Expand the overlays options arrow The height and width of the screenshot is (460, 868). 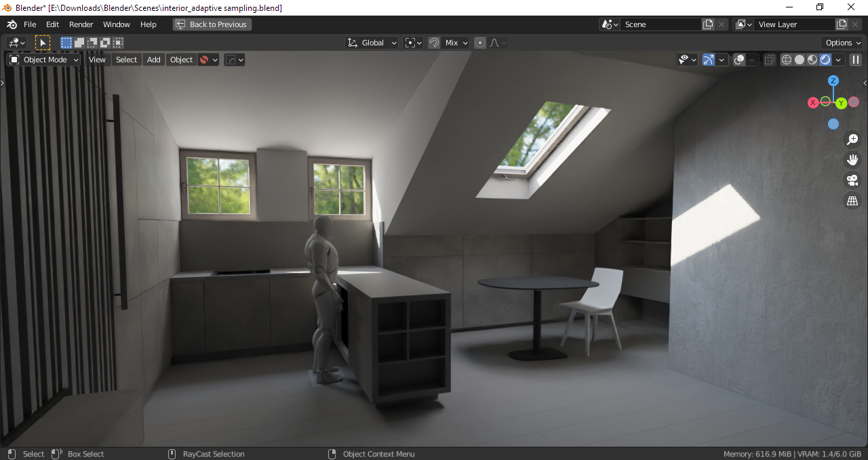pyautogui.click(x=753, y=60)
